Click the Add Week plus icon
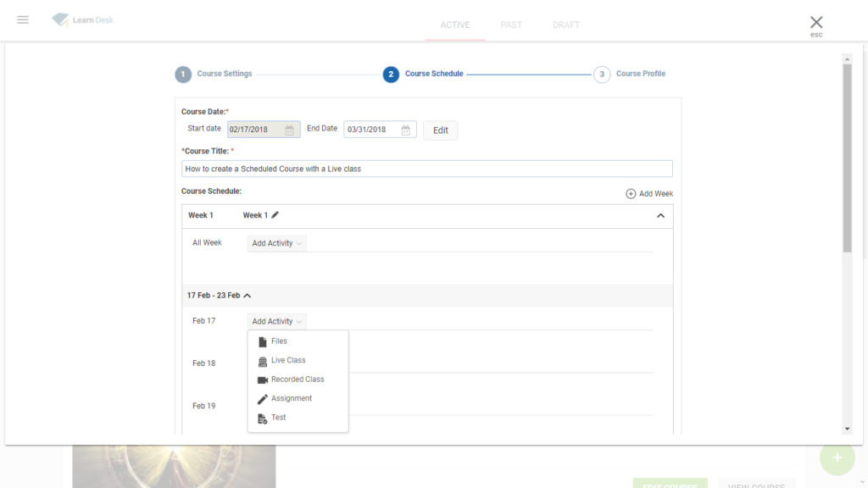The width and height of the screenshot is (868, 488). pyautogui.click(x=631, y=194)
